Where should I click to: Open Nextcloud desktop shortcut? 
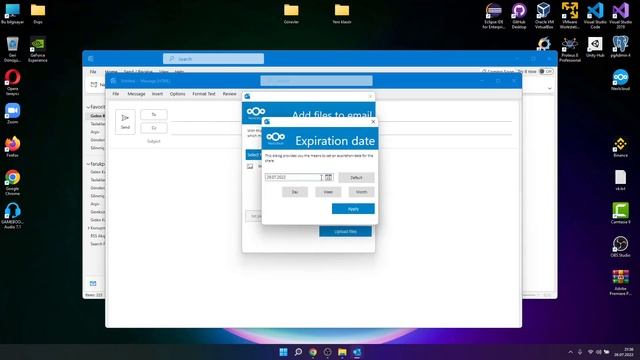pyautogui.click(x=620, y=80)
